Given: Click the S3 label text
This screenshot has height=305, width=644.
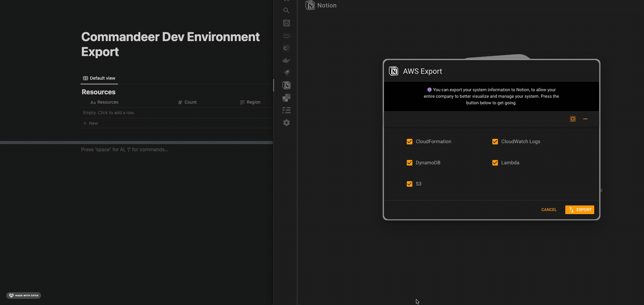Looking at the screenshot, I should coord(419,184).
